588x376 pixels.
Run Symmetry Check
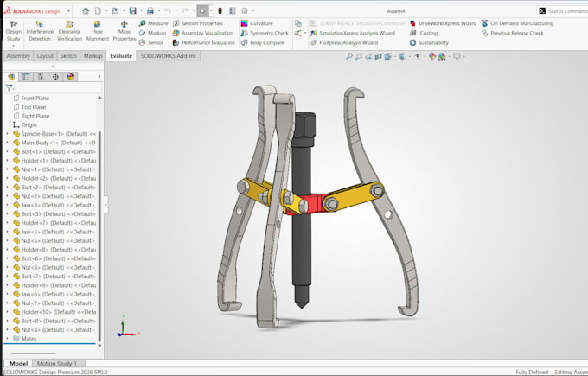click(265, 33)
